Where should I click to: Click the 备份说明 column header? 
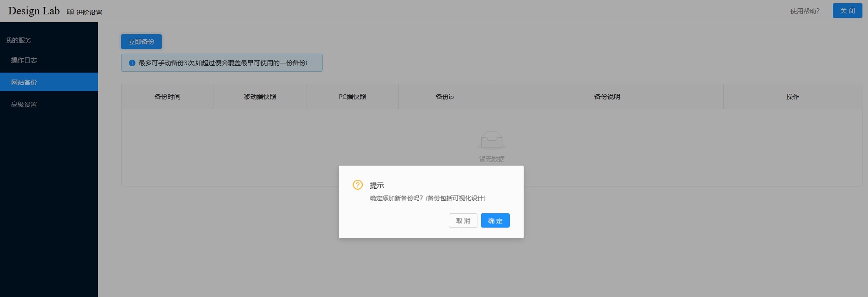(607, 97)
